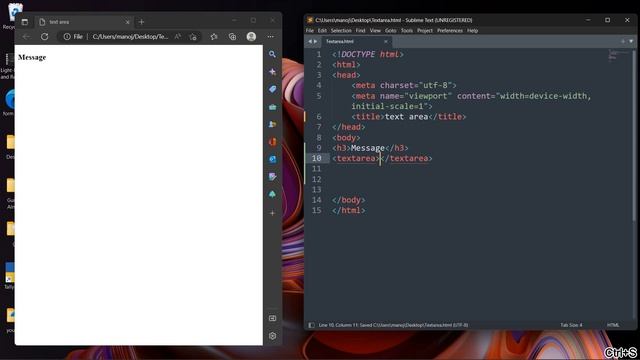
Task: Open the Search icon in Edge sidebar
Action: point(272,54)
